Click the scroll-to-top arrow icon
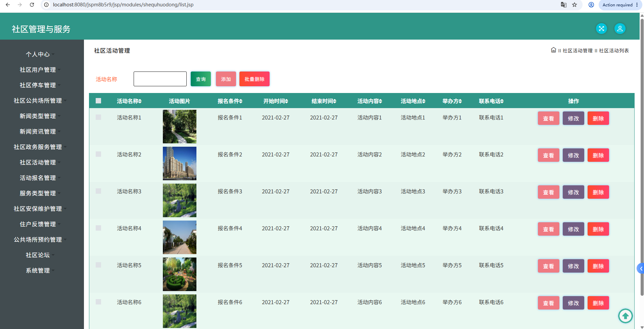This screenshot has width=644, height=329. [x=625, y=316]
